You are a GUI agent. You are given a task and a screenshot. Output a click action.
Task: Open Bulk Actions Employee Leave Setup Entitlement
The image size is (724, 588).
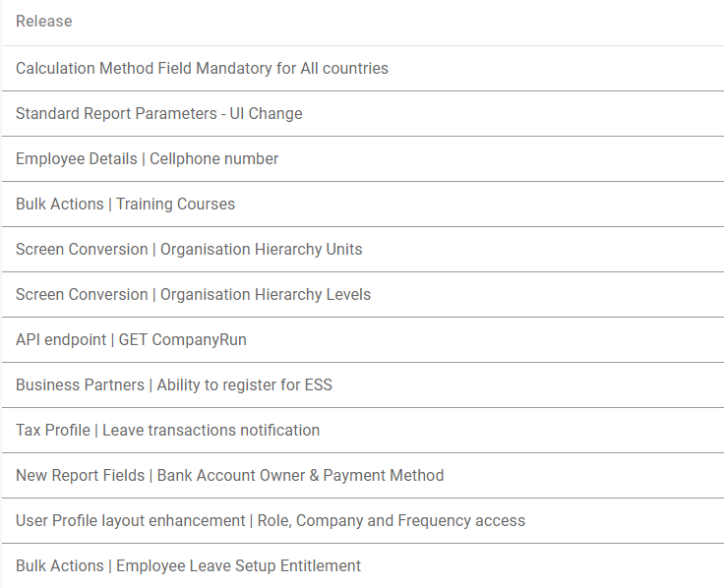(x=188, y=566)
